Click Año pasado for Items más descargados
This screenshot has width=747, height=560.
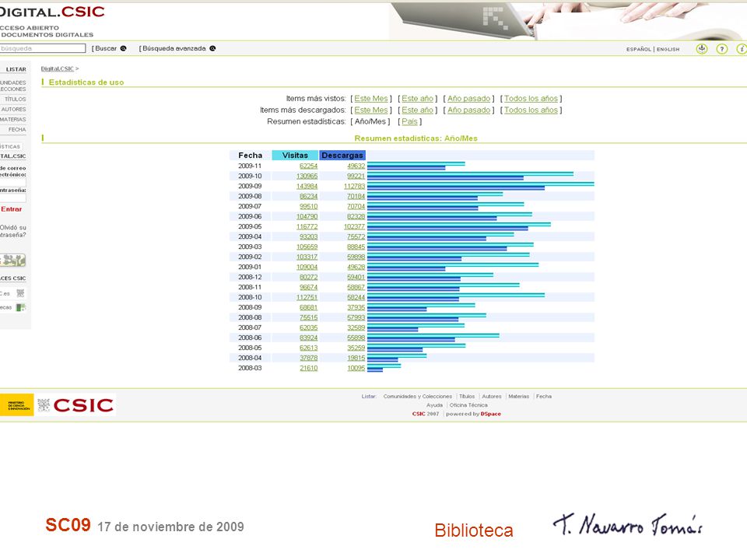pos(468,110)
